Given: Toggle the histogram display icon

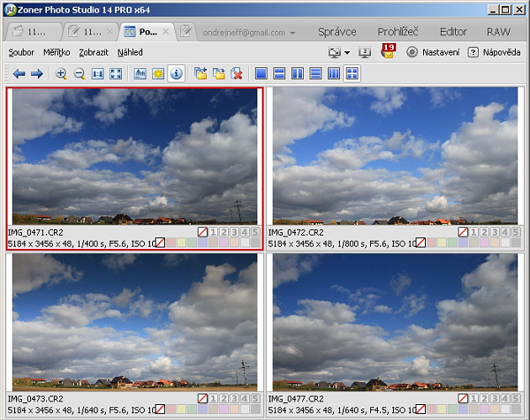Looking at the screenshot, I should click(140, 74).
